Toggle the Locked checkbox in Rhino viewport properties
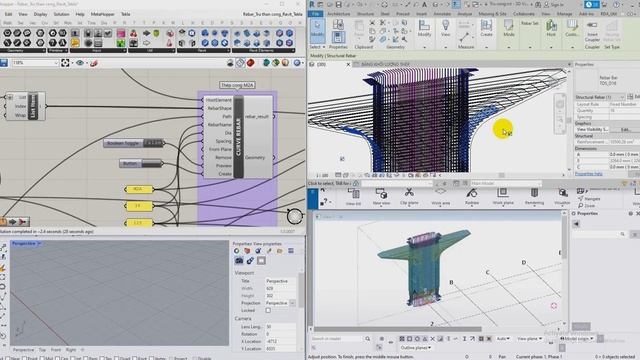This screenshot has height=360, width=640. coord(268,311)
